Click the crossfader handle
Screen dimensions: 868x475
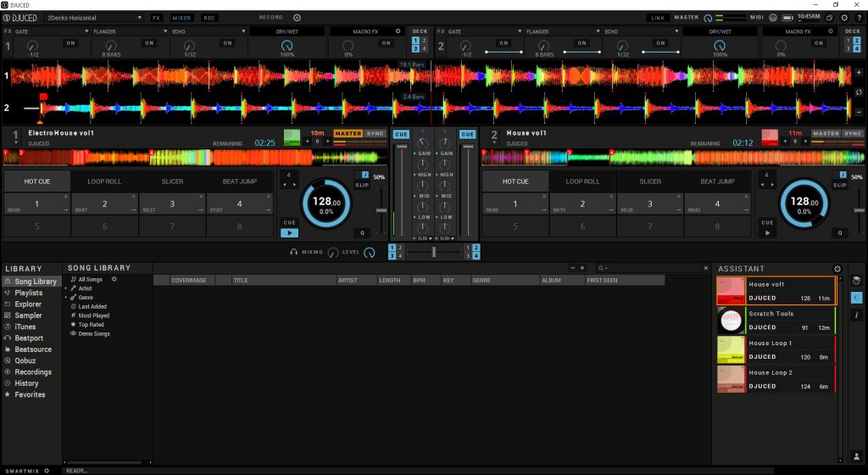434,252
